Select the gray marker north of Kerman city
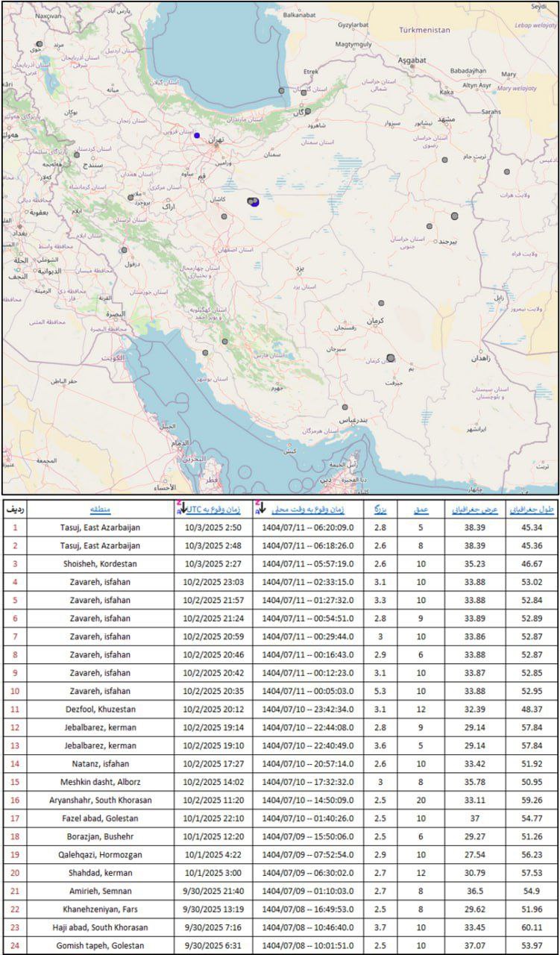Image resolution: width=560 pixels, height=955 pixels. coord(381,303)
